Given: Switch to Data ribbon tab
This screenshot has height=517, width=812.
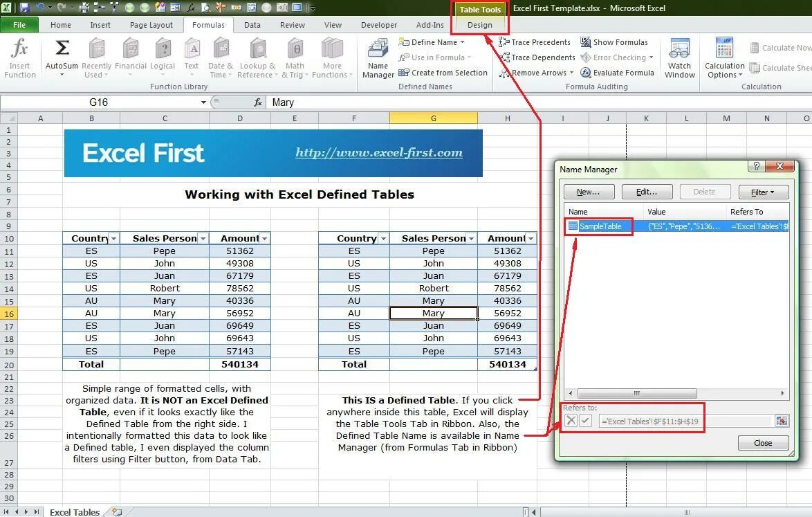Looking at the screenshot, I should 252,25.
